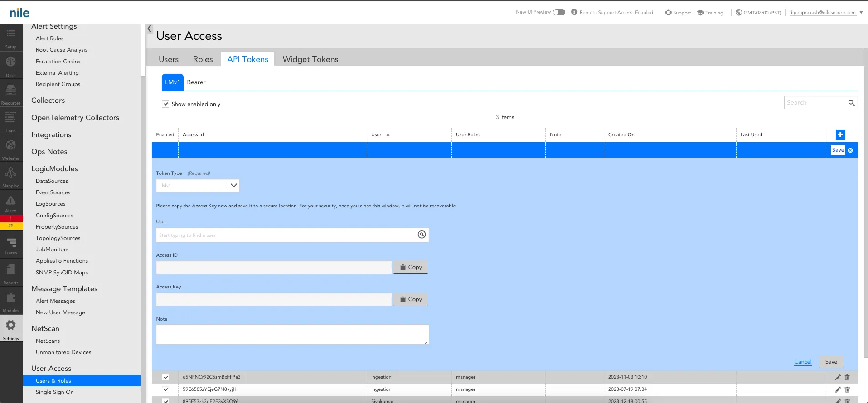
Task: Uncheck Show enabled only checkbox
Action: (166, 104)
